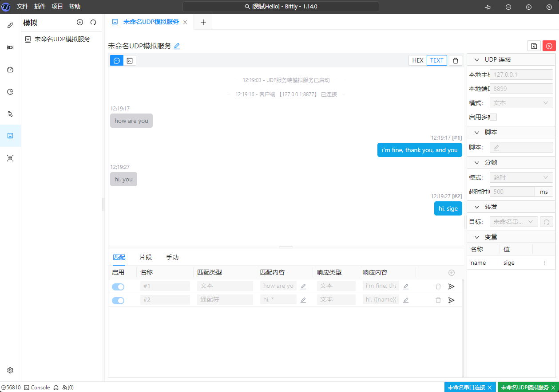Click send arrow for rule #1
Viewport: 559px width, 392px height.
(x=452, y=286)
